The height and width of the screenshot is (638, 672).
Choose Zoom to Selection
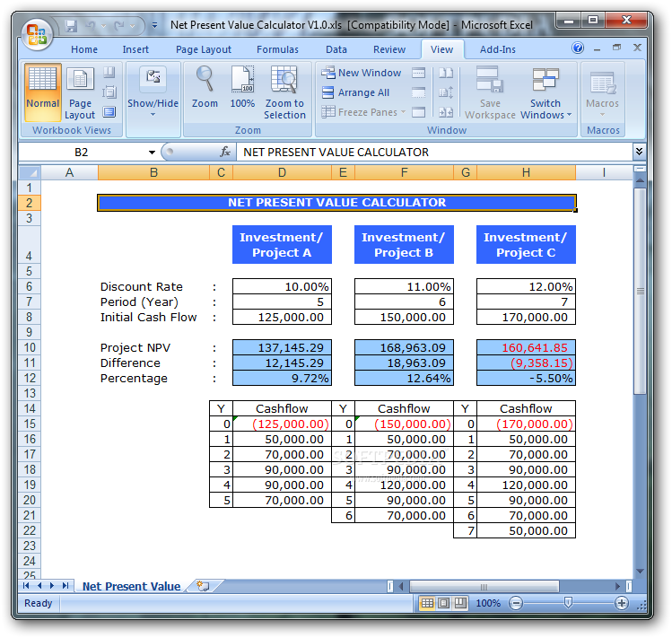(284, 92)
